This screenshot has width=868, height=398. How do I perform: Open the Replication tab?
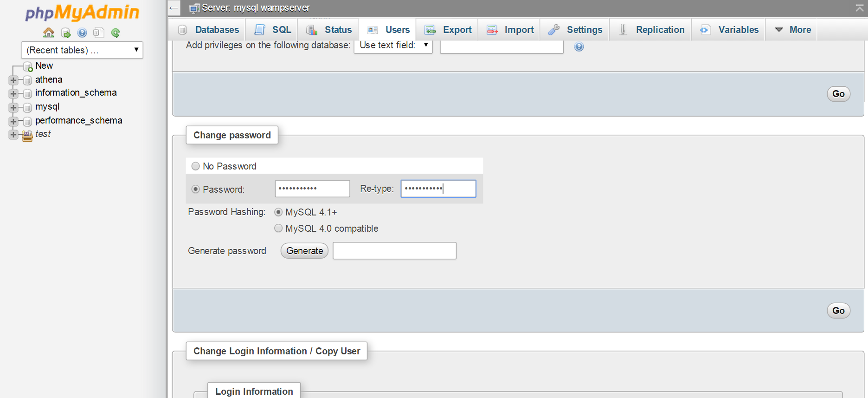(x=651, y=30)
